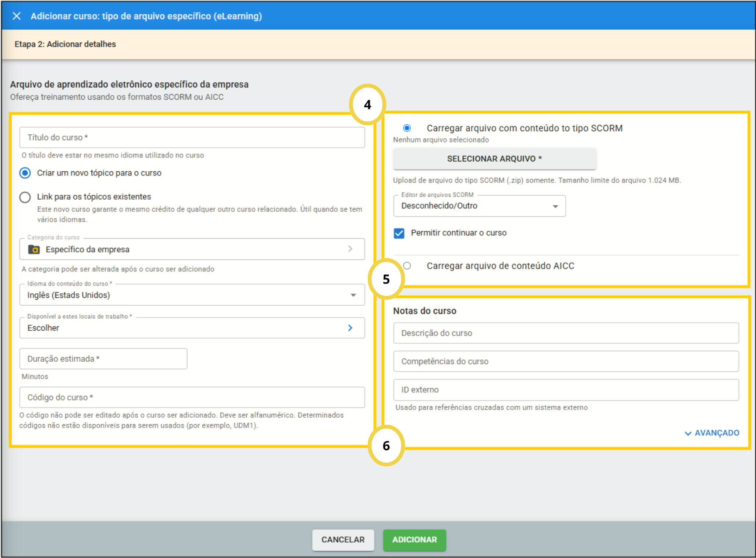Image resolution: width=756 pixels, height=558 pixels.
Task: Click the green ADICIONAR button
Action: click(414, 540)
